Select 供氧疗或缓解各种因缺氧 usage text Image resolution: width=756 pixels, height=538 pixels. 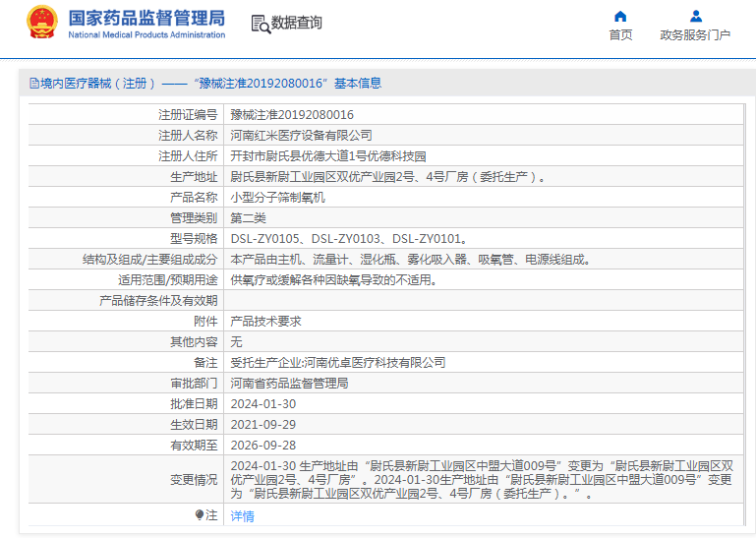333,280
